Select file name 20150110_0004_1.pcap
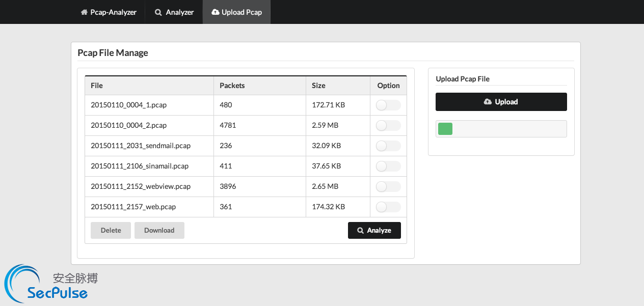The width and height of the screenshot is (644, 306). (129, 105)
